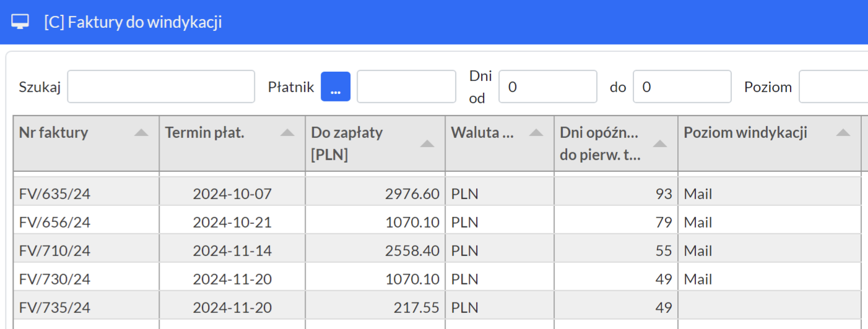This screenshot has width=868, height=329.
Task: Open the Poziom field
Action: [833, 87]
